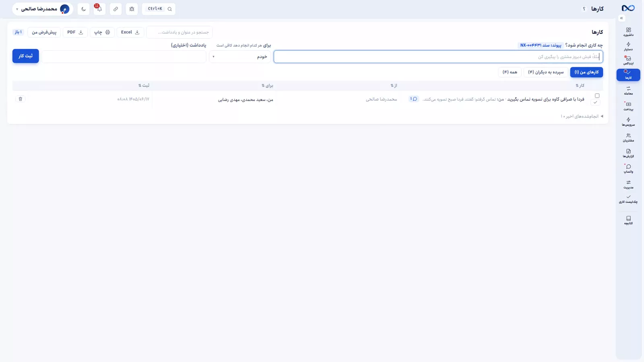
Task: Mark the task done with checkmark
Action: (x=595, y=102)
